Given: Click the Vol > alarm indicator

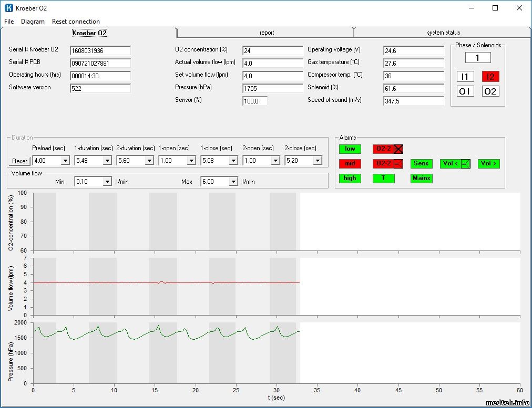Looking at the screenshot, I should tap(488, 164).
